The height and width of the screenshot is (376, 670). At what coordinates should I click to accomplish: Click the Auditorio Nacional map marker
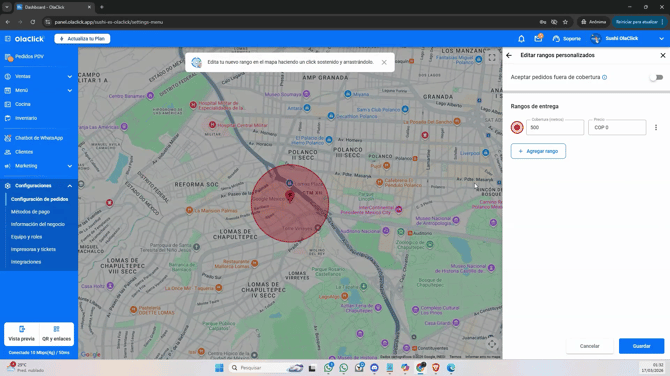(386, 231)
